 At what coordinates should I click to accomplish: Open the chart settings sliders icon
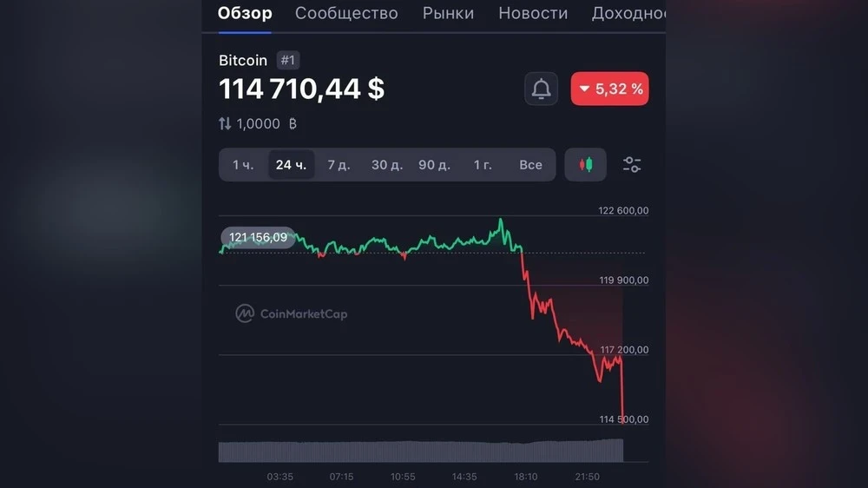coord(632,164)
